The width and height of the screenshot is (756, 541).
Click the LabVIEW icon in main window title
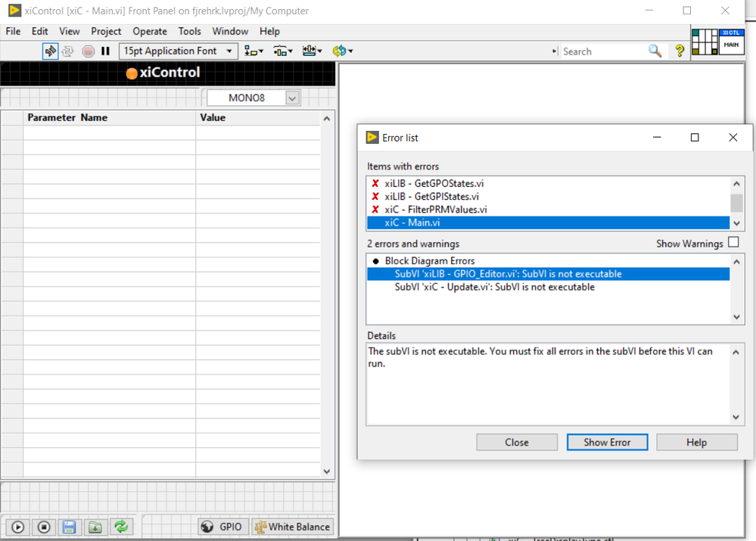tap(15, 10)
